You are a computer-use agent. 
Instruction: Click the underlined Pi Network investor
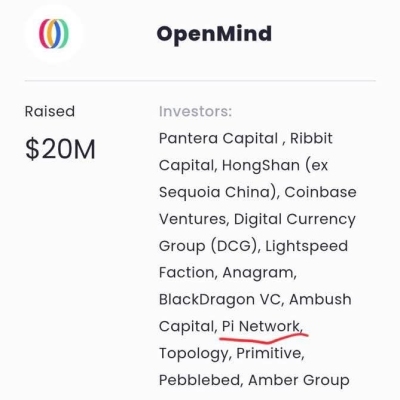click(x=261, y=326)
